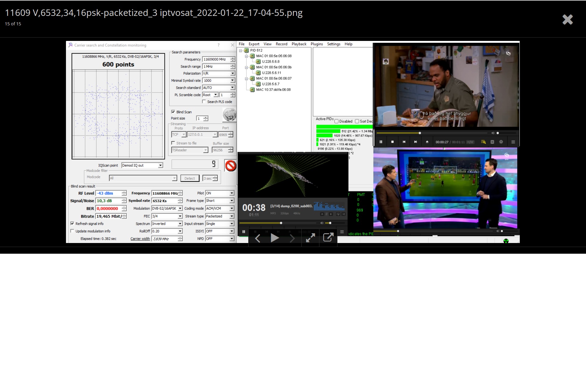This screenshot has height=392, width=586.
Task: Open the Export menu
Action: [254, 44]
